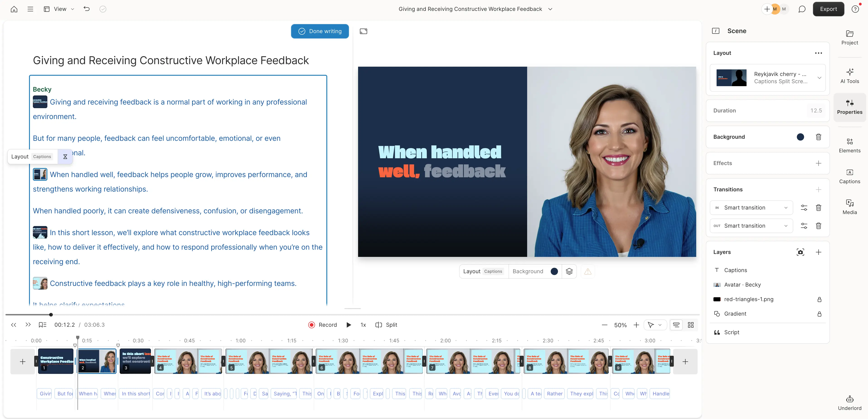Click the Background color swatch below canvas
The image size is (868, 419).
point(554,271)
